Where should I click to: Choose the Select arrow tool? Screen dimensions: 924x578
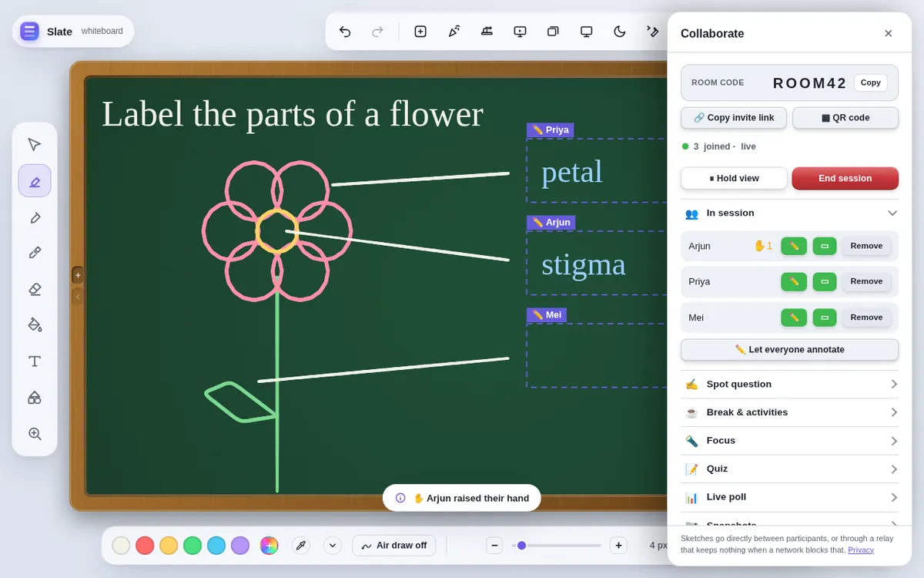pyautogui.click(x=35, y=144)
